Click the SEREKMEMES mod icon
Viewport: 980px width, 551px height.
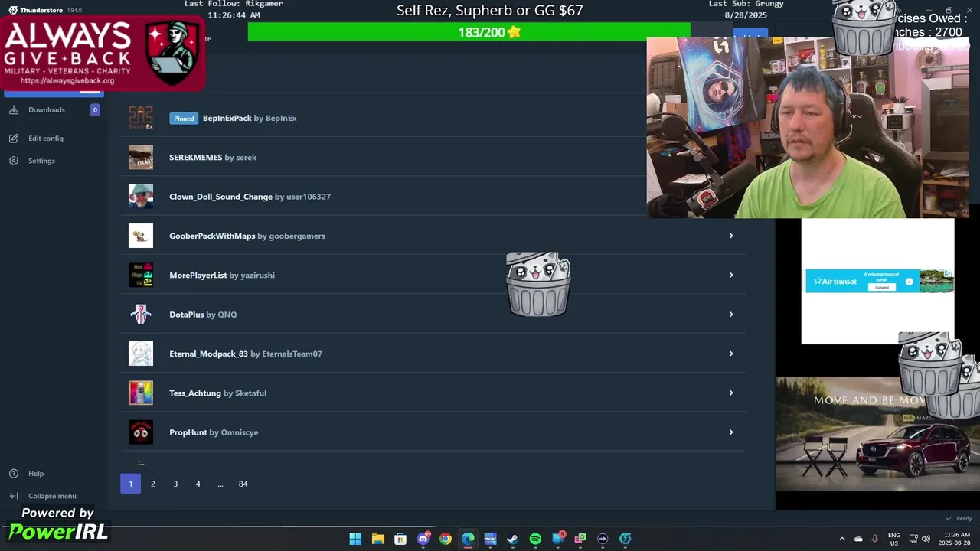point(141,158)
